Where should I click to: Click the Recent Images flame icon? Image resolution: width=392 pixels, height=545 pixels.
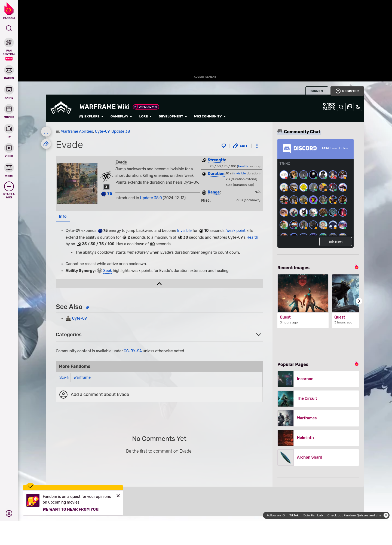click(x=356, y=267)
